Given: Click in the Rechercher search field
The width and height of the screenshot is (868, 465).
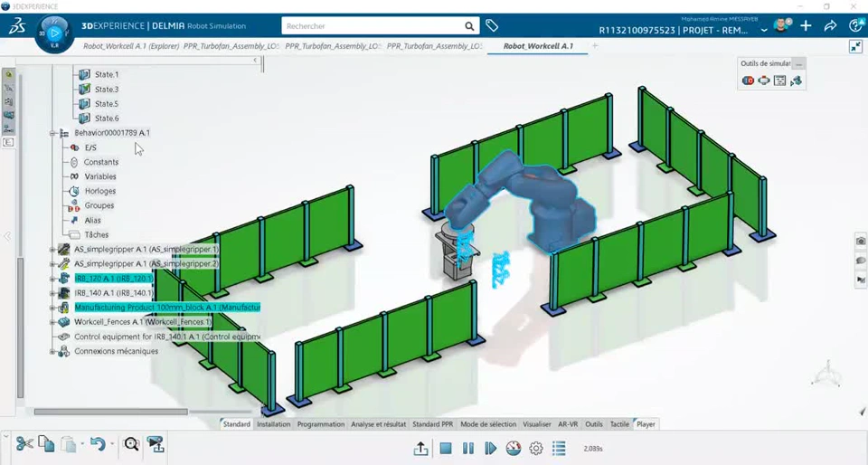Looking at the screenshot, I should [372, 26].
